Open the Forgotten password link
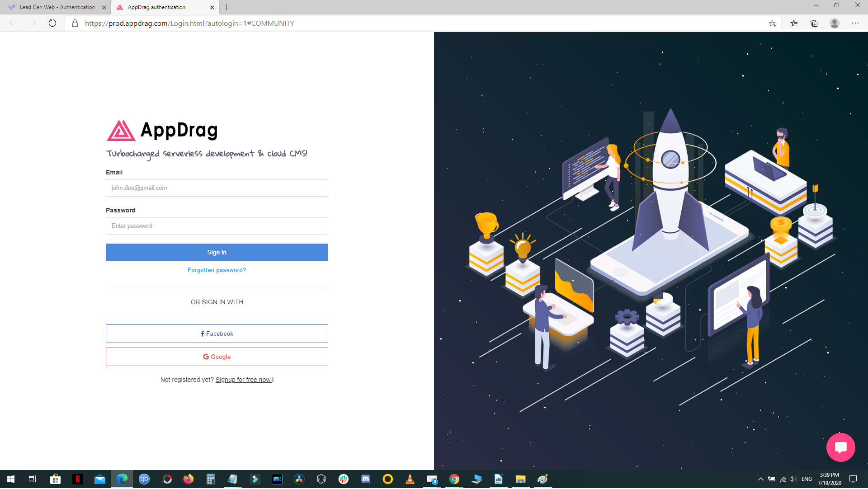This screenshot has width=868, height=489. coord(217,270)
